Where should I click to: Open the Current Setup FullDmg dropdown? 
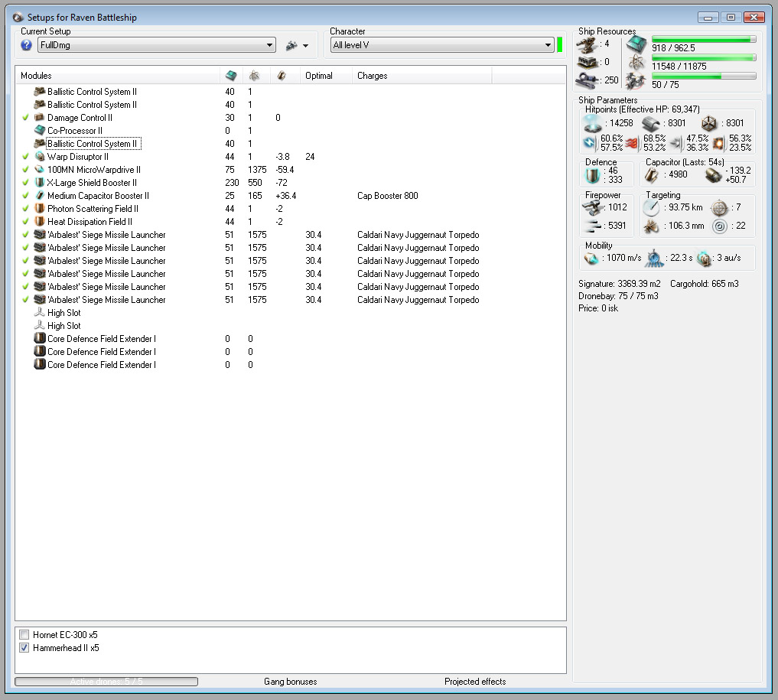[x=156, y=46]
